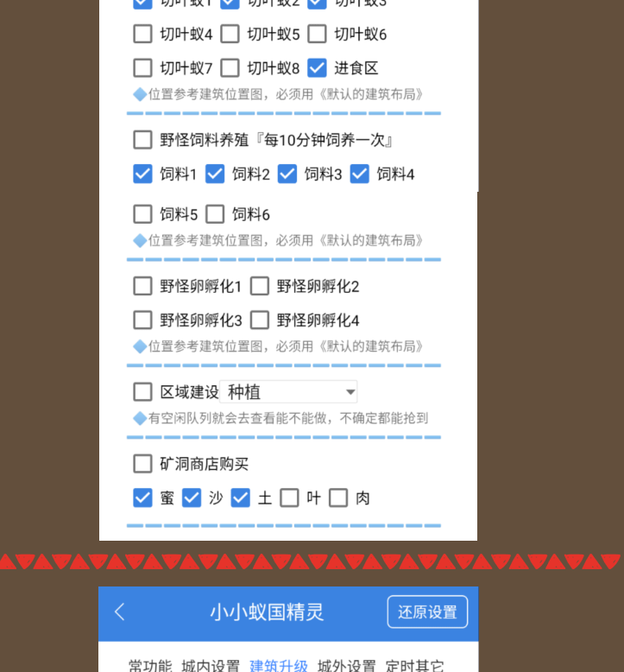
Task: Check the 叶 checkbox
Action: point(289,498)
